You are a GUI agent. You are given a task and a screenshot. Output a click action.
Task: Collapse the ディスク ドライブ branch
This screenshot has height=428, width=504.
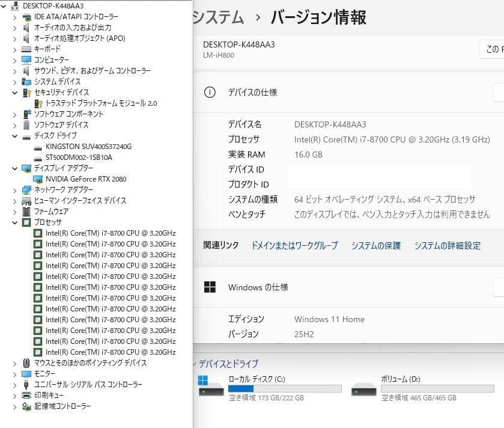[13, 135]
